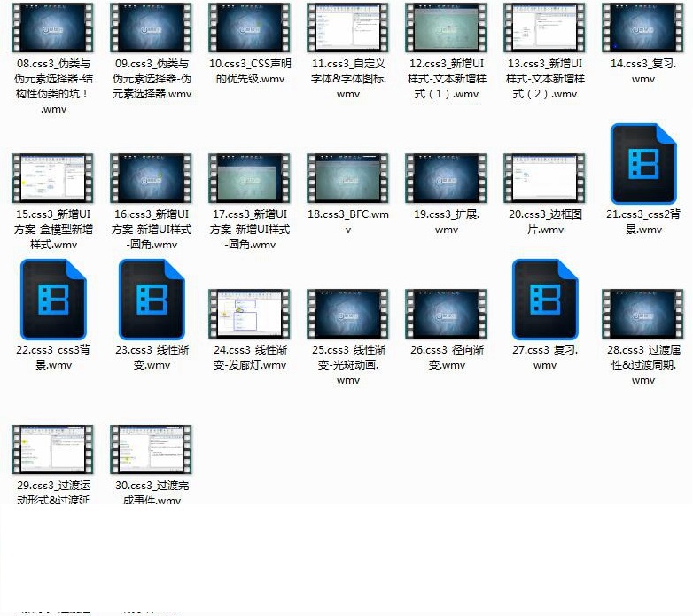
Task: Select the 08.css3 伪类与伪元素选择器 thumbnail
Action: pos(53,28)
